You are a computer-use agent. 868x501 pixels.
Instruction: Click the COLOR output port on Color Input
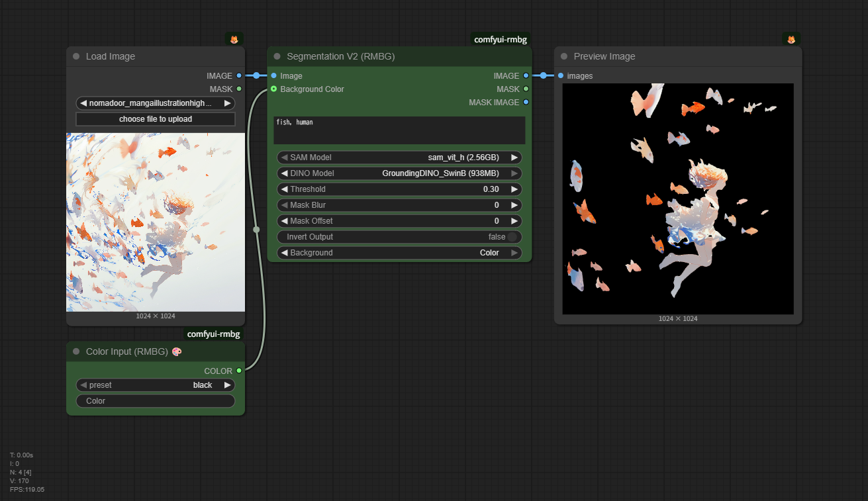(239, 371)
